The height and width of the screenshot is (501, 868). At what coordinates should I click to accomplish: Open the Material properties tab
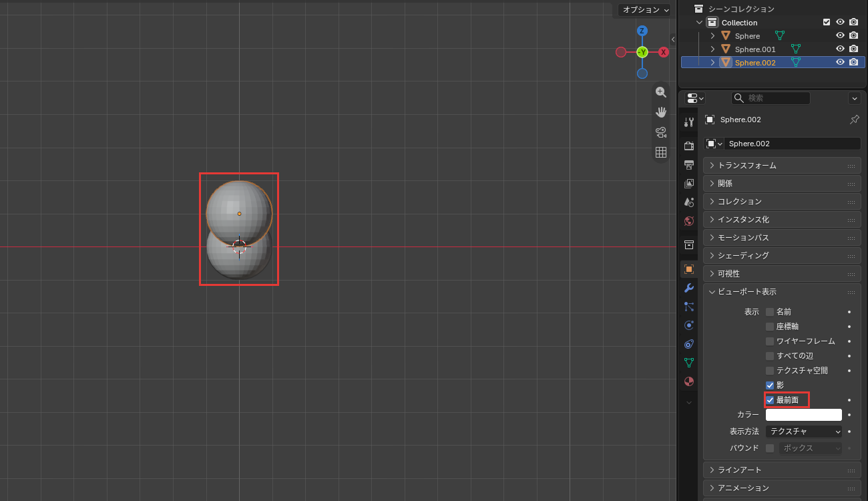point(689,381)
